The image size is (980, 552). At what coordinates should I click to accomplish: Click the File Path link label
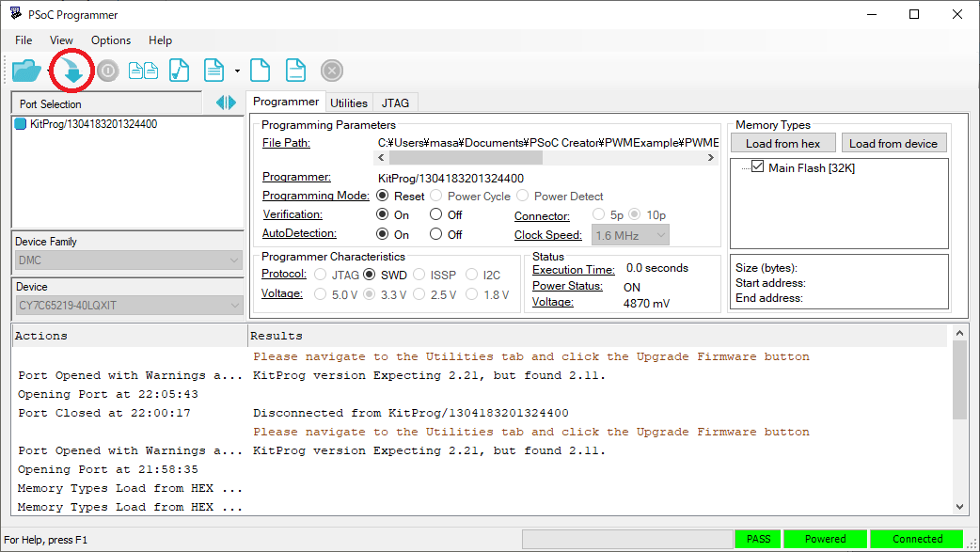(x=286, y=143)
